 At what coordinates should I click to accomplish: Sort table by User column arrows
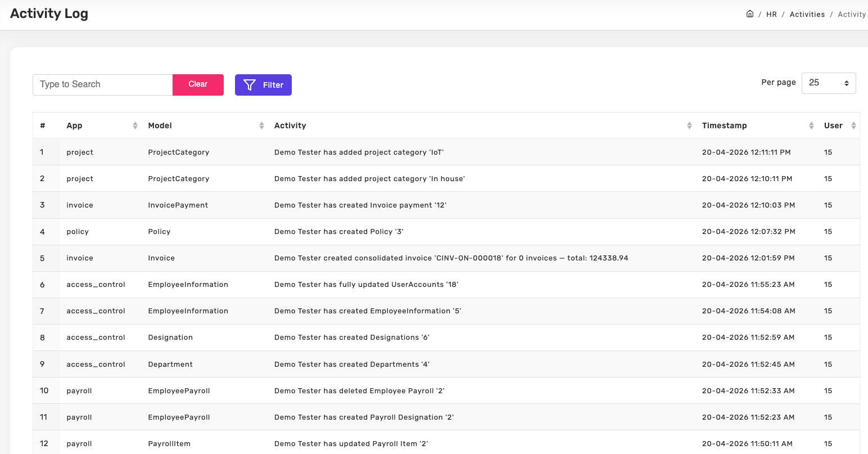(853, 125)
